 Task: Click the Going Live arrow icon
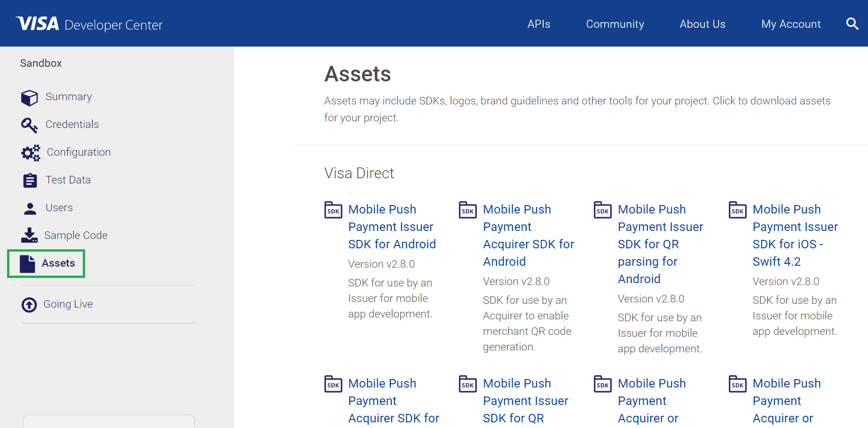click(x=29, y=305)
